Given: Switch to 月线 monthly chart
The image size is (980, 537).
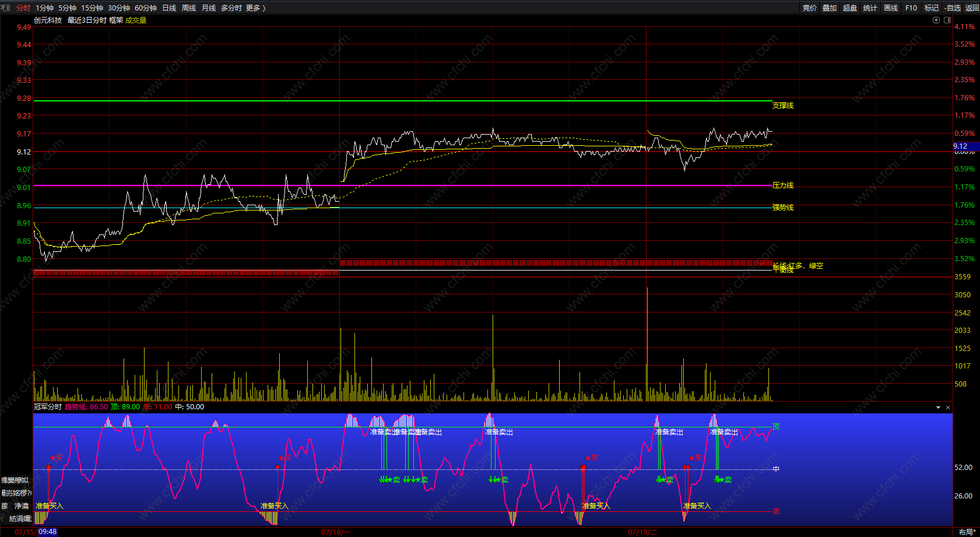Looking at the screenshot, I should coord(209,8).
